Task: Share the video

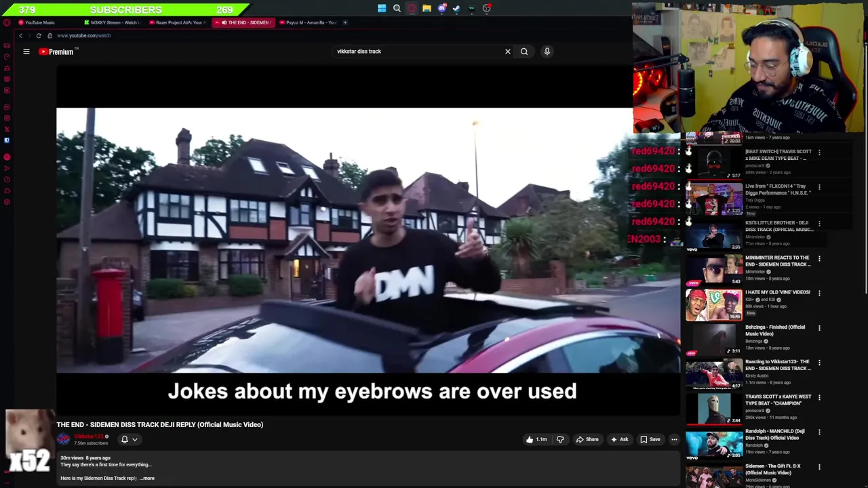Action: [x=587, y=439]
